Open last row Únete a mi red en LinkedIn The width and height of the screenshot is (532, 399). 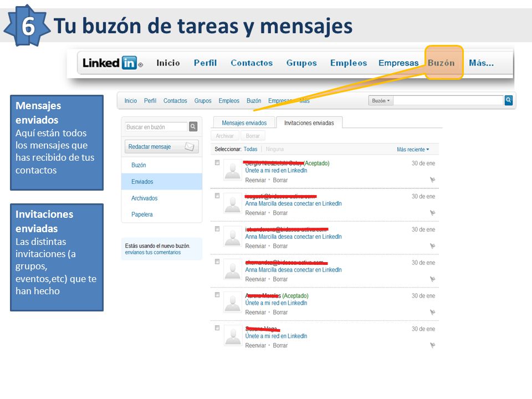[x=276, y=336]
